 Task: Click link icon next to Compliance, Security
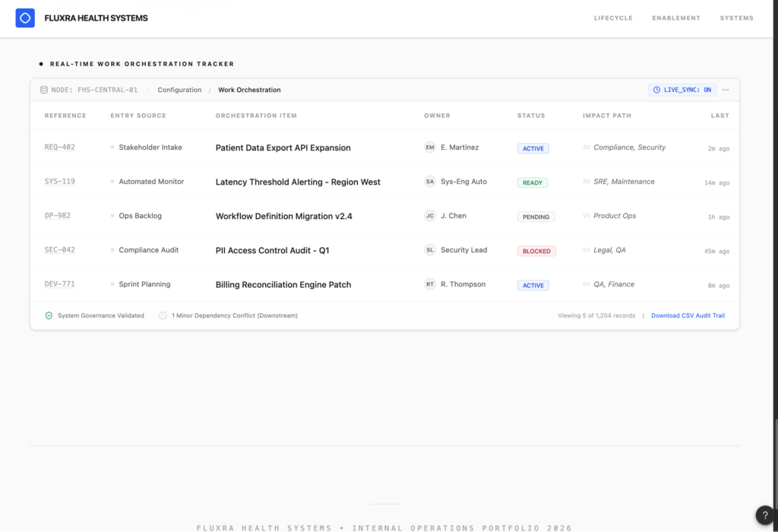(x=587, y=147)
